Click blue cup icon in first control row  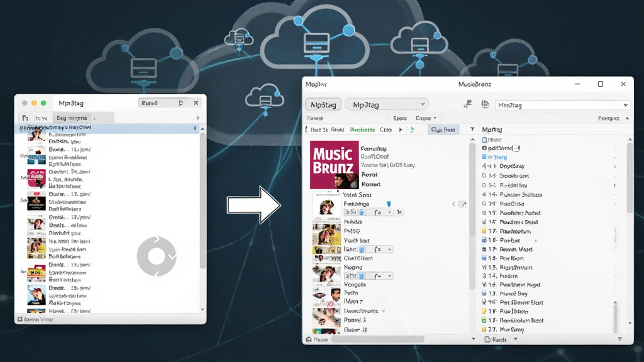pyautogui.click(x=362, y=212)
